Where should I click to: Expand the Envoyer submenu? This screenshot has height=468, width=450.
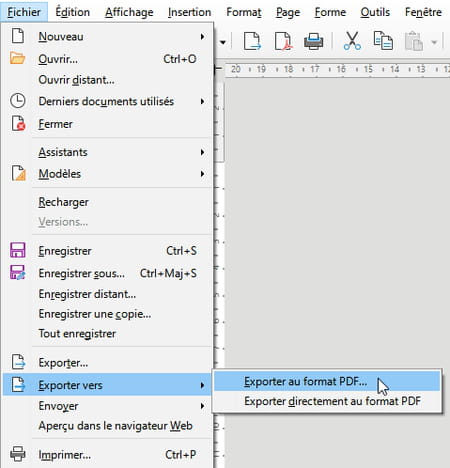pyautogui.click(x=202, y=406)
